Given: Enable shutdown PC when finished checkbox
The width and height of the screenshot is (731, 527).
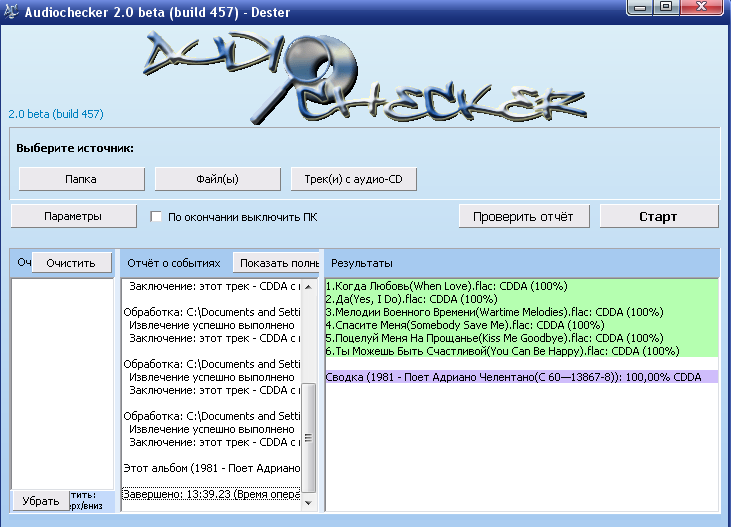Looking at the screenshot, I should [x=156, y=216].
